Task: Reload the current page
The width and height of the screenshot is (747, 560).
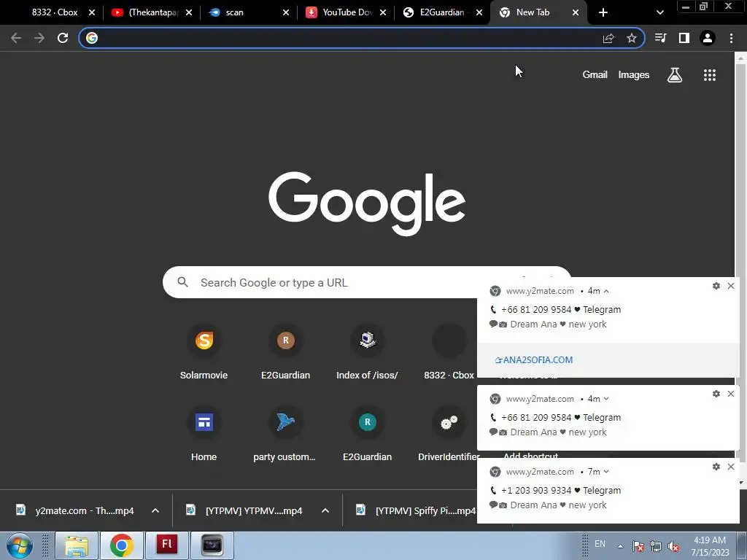Action: 63,38
